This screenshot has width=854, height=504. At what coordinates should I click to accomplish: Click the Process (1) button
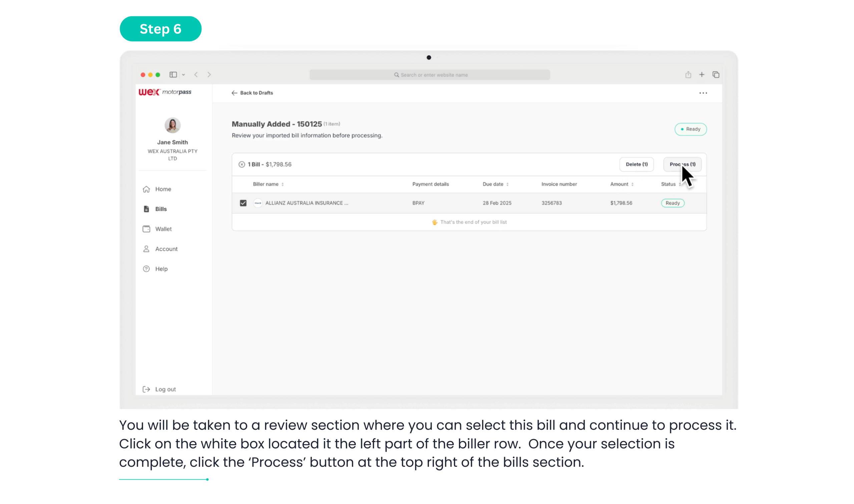coord(682,164)
